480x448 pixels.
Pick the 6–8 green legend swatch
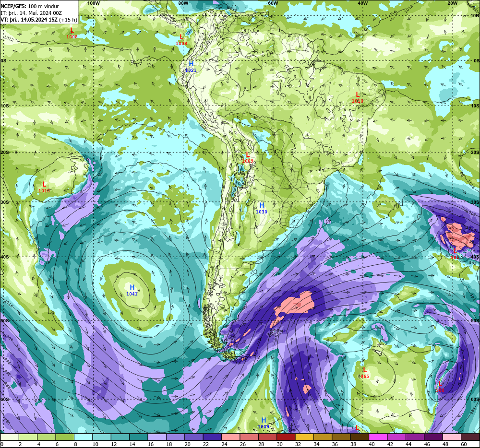click(65, 436)
